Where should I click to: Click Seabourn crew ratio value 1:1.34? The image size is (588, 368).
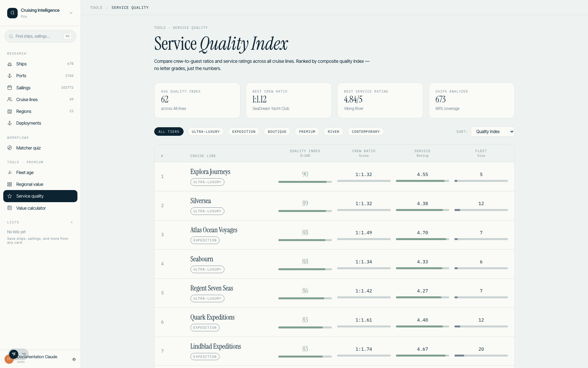click(x=364, y=262)
